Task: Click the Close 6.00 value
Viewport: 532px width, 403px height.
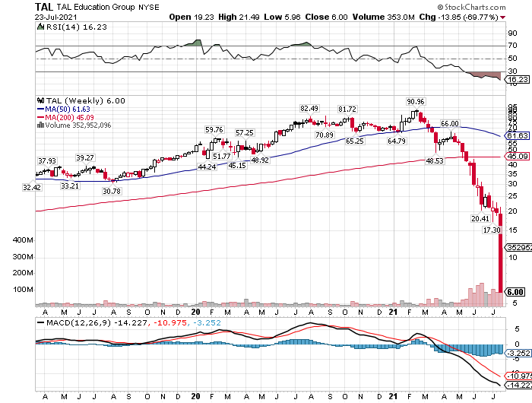Action: [326, 17]
